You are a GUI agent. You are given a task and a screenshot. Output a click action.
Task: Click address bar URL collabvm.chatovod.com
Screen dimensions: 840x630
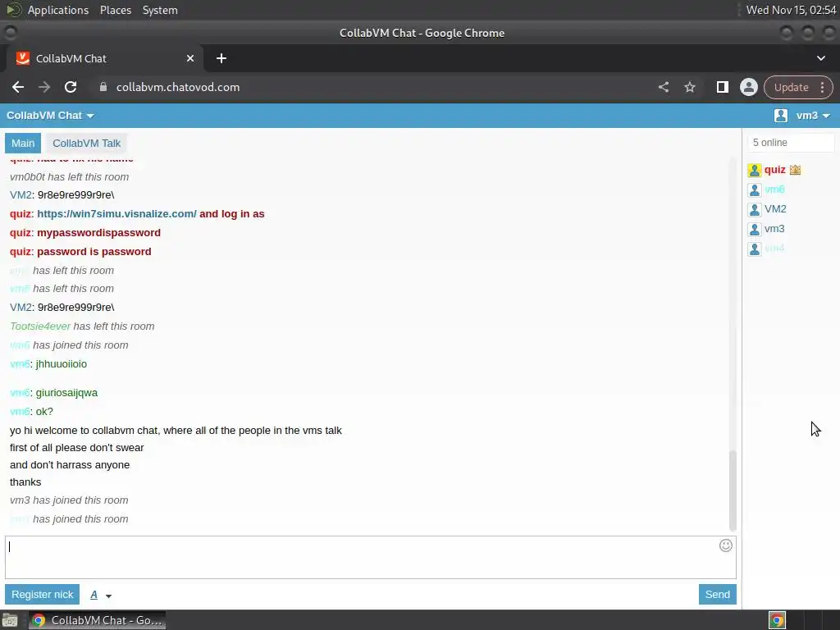pyautogui.click(x=178, y=87)
